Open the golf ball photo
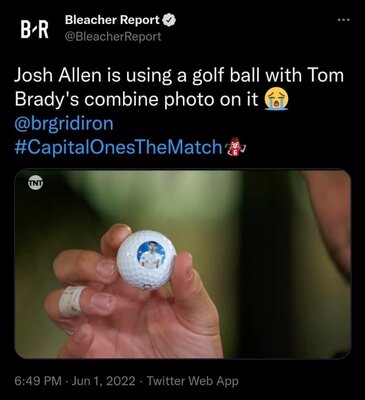This screenshot has height=400, width=365. 183,264
